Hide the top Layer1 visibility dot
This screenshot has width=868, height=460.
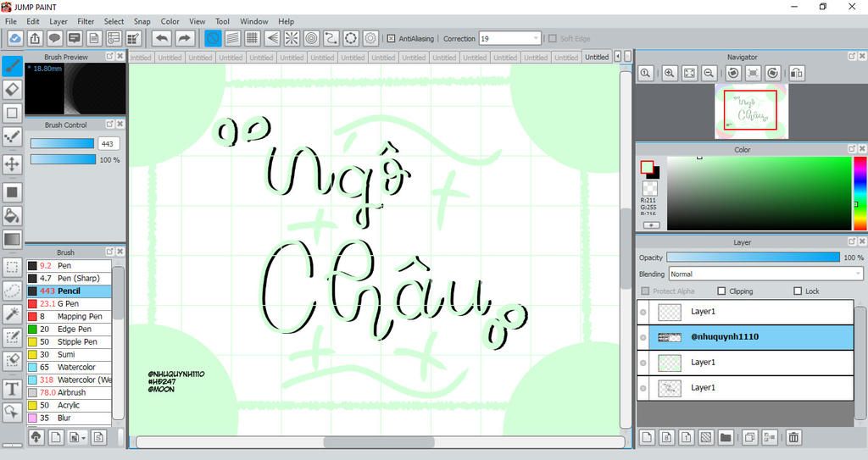[x=643, y=313]
